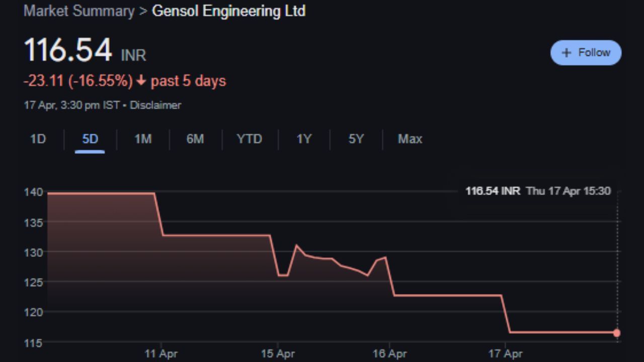644x362 pixels.
Task: Click the 15 Apr date axis label
Action: coord(277,354)
